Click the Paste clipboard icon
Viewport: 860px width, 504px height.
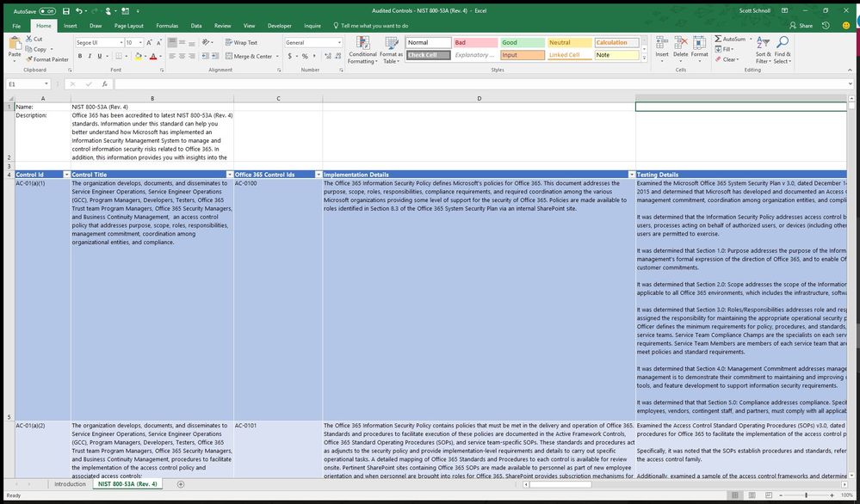[15, 43]
